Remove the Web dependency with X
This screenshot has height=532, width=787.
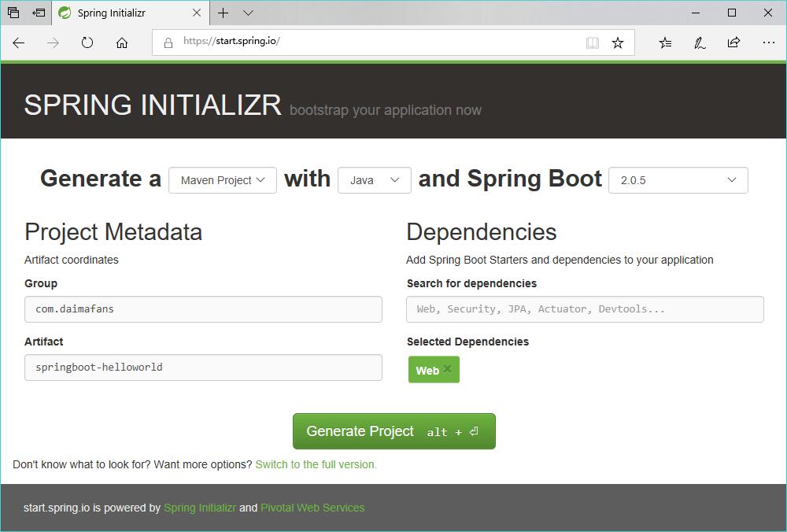[x=448, y=369]
